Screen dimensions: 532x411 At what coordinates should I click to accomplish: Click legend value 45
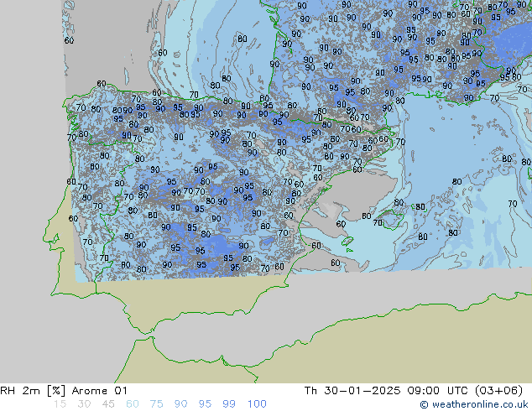click(x=108, y=404)
